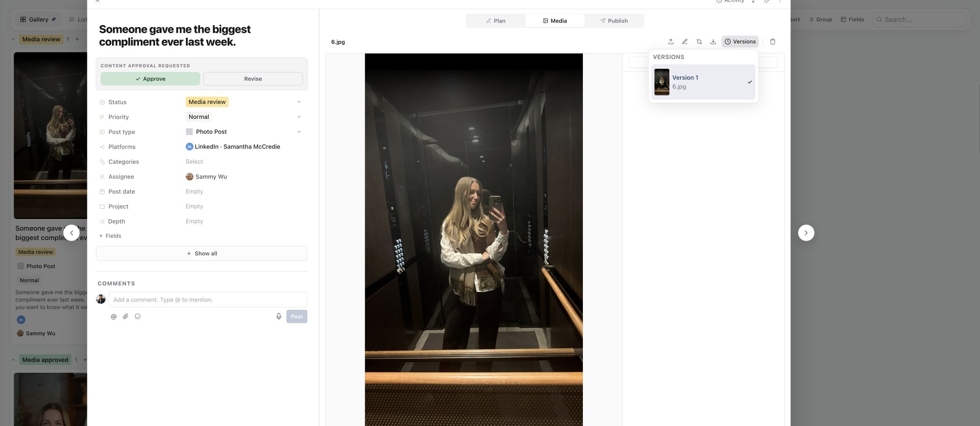Start voice comment with microphone icon
This screenshot has height=426, width=980.
pyautogui.click(x=279, y=317)
